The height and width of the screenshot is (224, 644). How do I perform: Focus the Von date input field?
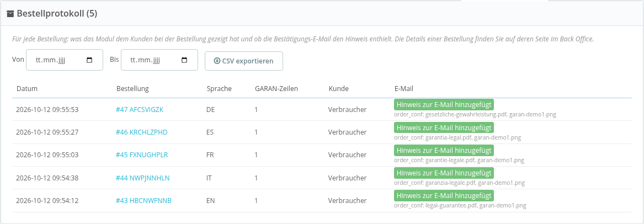click(x=65, y=60)
